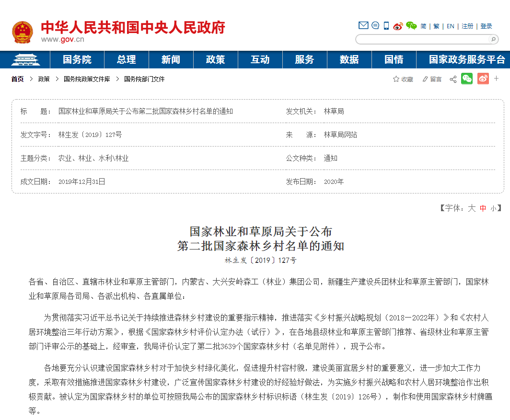Click the www.gov.cn URL text
The image size is (510, 420).
click(x=62, y=39)
